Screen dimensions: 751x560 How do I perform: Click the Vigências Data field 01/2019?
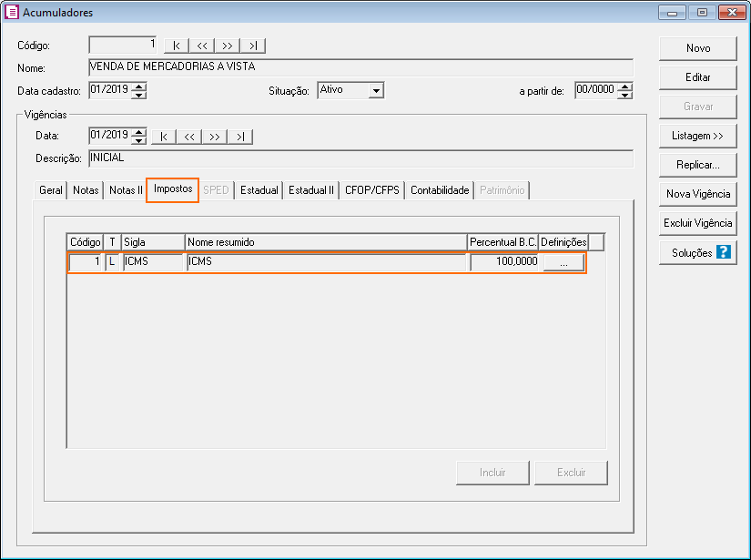click(111, 136)
